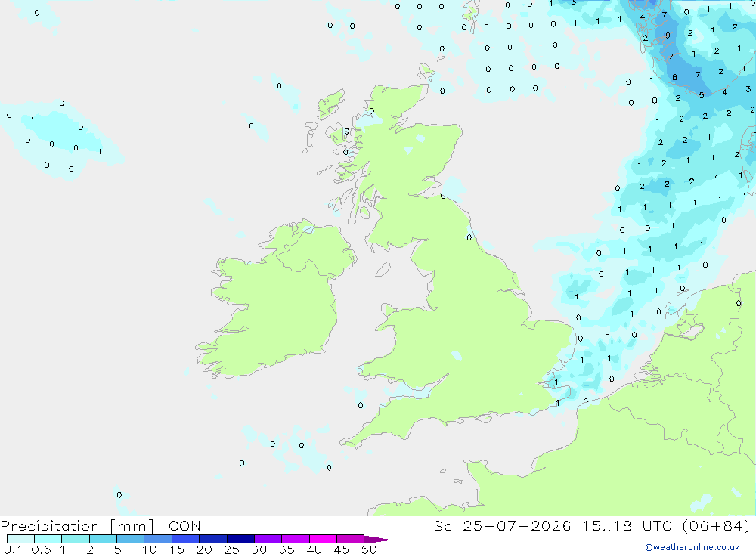Select the '45' legend scale label
Image resolution: width=756 pixels, height=554 pixels.
point(342,549)
